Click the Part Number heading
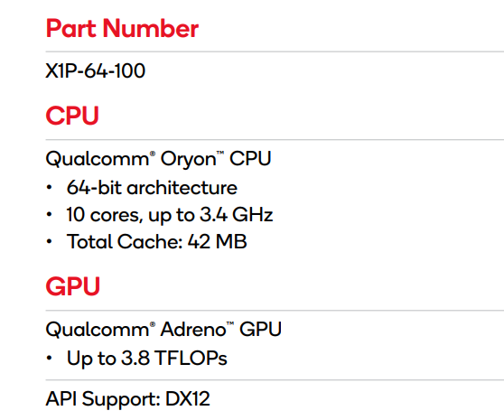Image resolution: width=504 pixels, height=420 pixels. click(x=122, y=29)
